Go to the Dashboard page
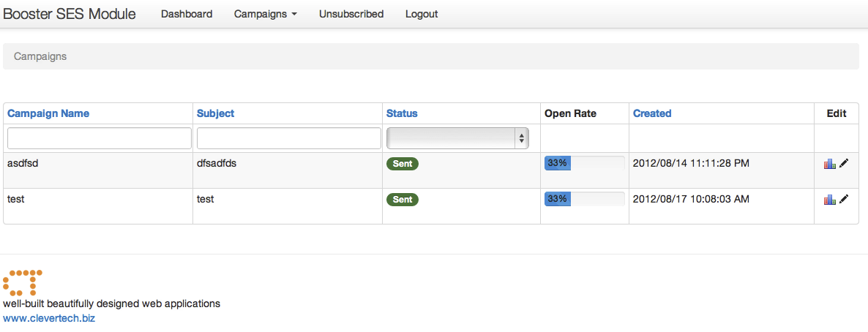Viewport: 868px width, 332px height. [187, 14]
